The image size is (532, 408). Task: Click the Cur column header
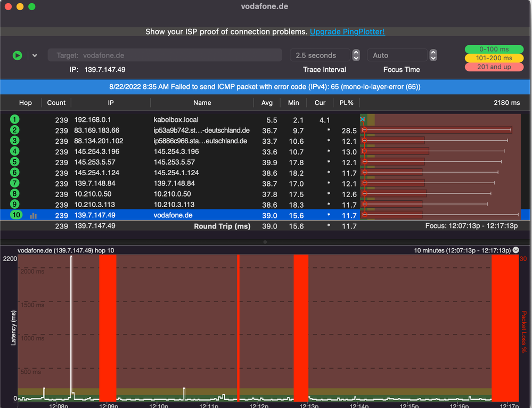pos(320,103)
